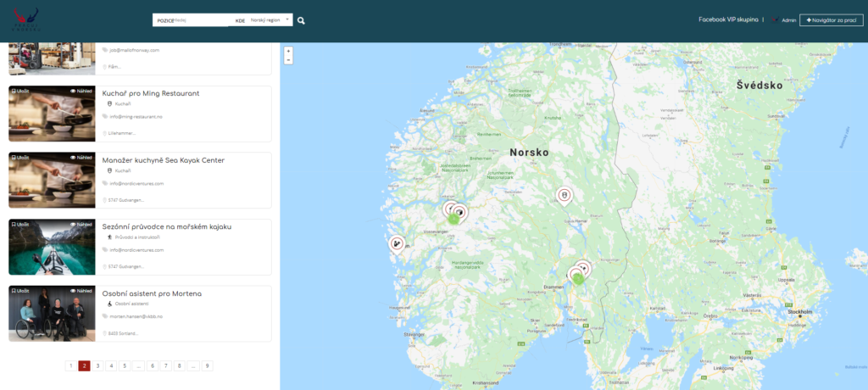
Task: Go to results page 4
Action: pos(111,365)
